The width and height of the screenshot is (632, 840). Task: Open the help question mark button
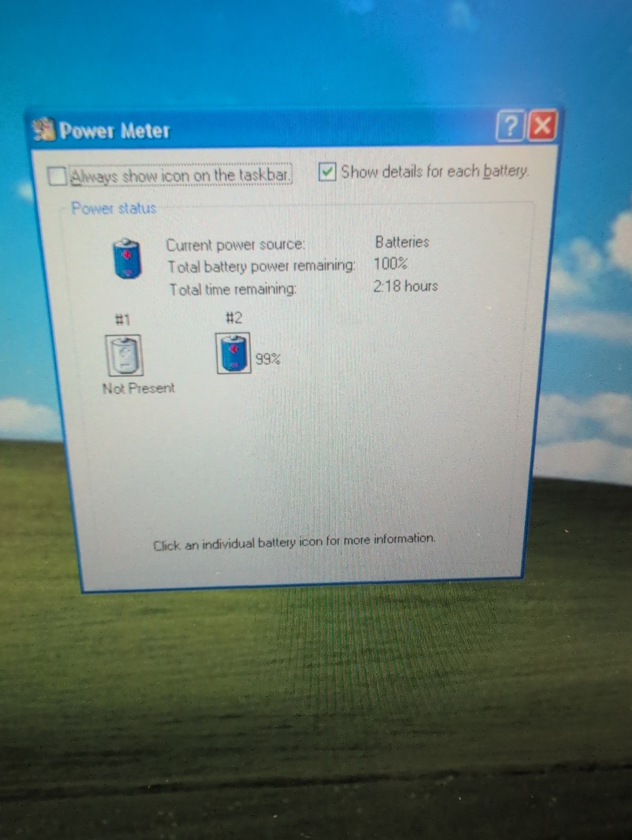510,125
